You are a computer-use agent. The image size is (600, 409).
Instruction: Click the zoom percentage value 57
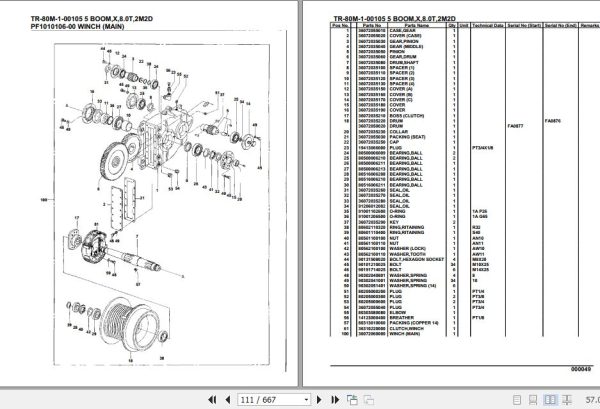(x=592, y=400)
